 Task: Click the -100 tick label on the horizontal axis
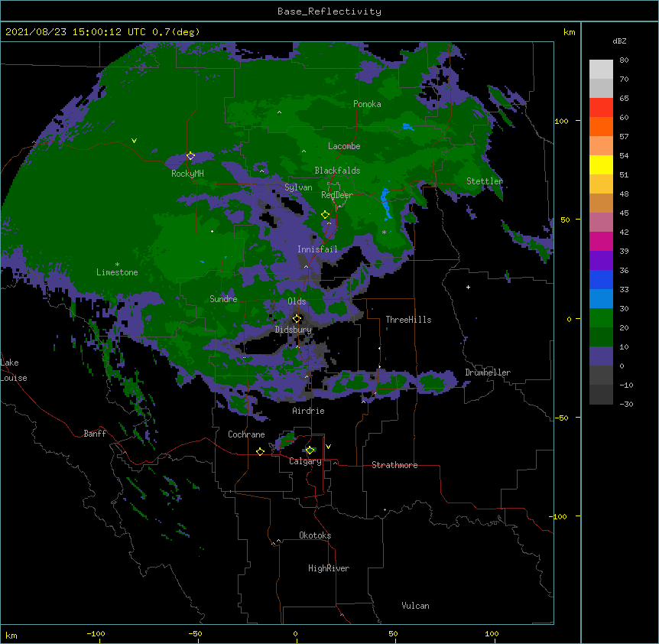(96, 633)
